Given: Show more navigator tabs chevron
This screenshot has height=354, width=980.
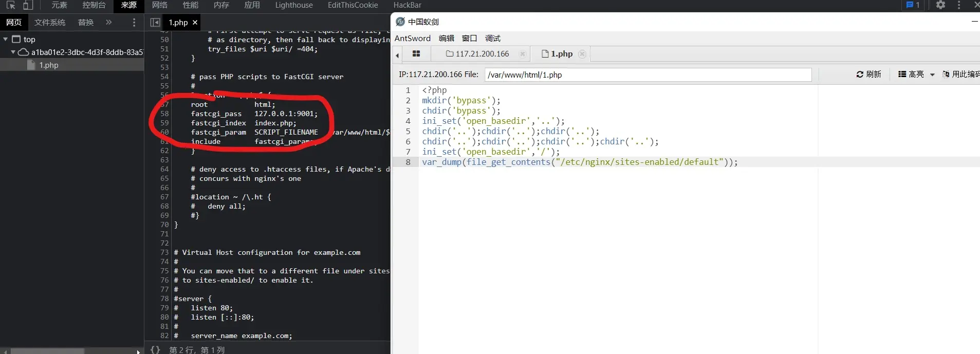Looking at the screenshot, I should coord(108,23).
